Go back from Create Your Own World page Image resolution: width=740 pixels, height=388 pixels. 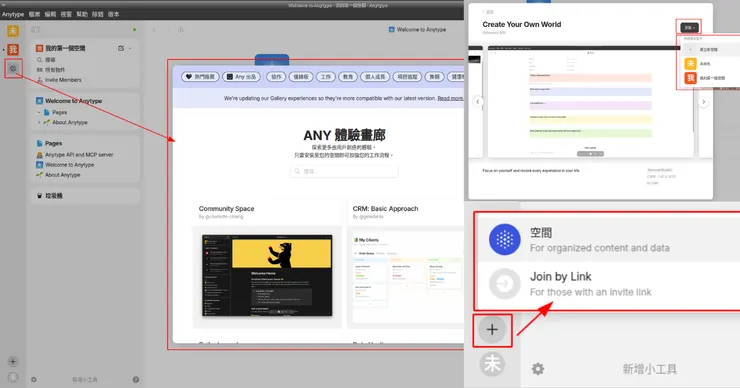(x=488, y=12)
